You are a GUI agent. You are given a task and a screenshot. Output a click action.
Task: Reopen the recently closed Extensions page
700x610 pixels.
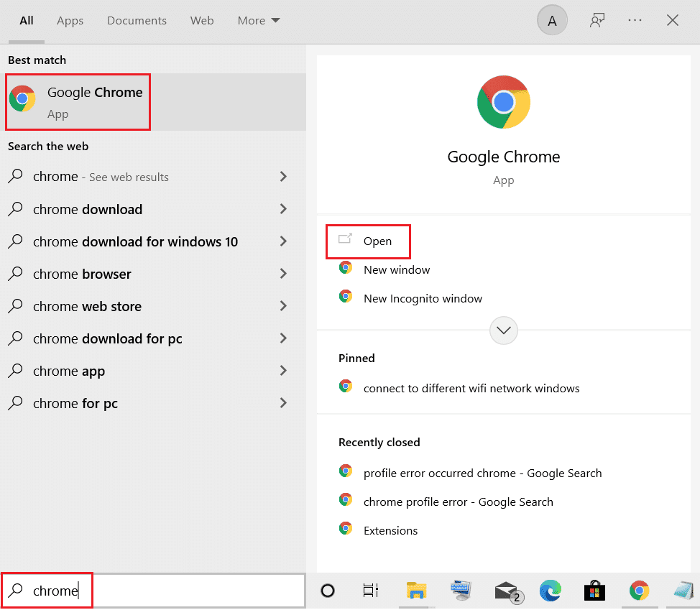[x=391, y=530]
